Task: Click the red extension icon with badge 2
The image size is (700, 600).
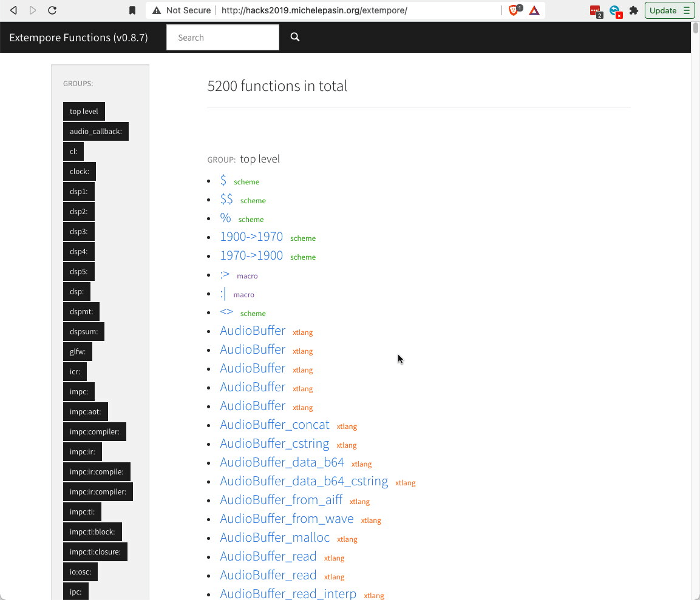Action: coord(595,10)
